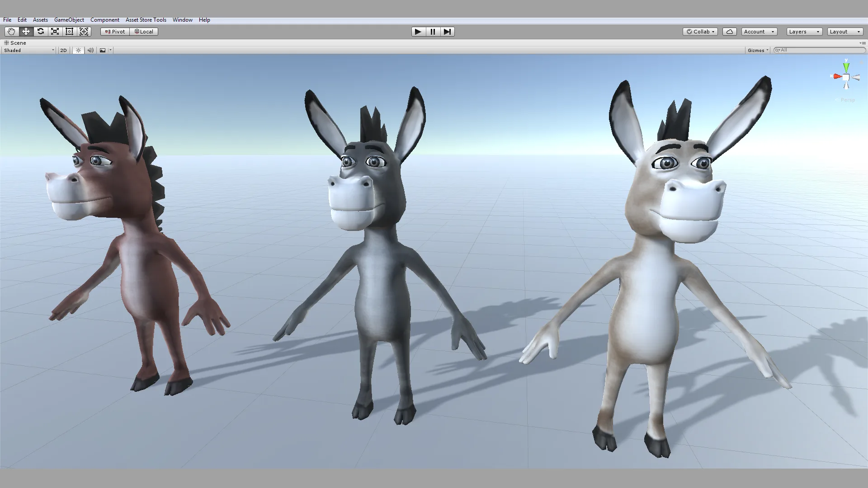This screenshot has height=488, width=868.
Task: Open the Layers dropdown
Action: click(x=804, y=32)
